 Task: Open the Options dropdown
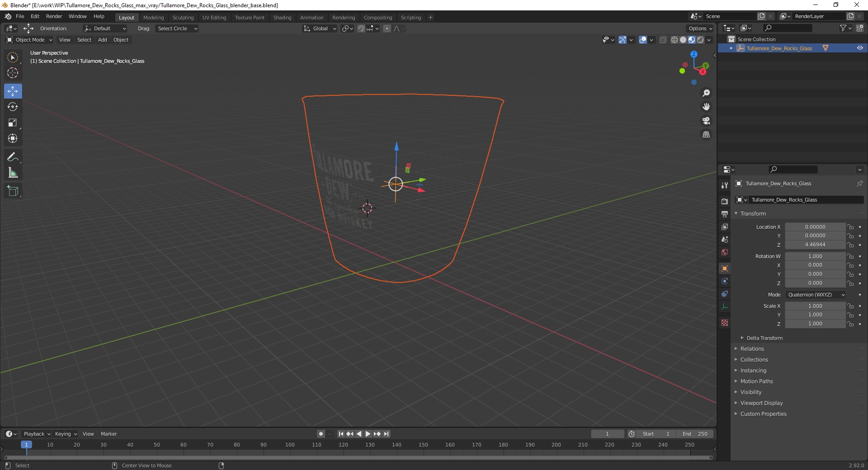(x=700, y=28)
